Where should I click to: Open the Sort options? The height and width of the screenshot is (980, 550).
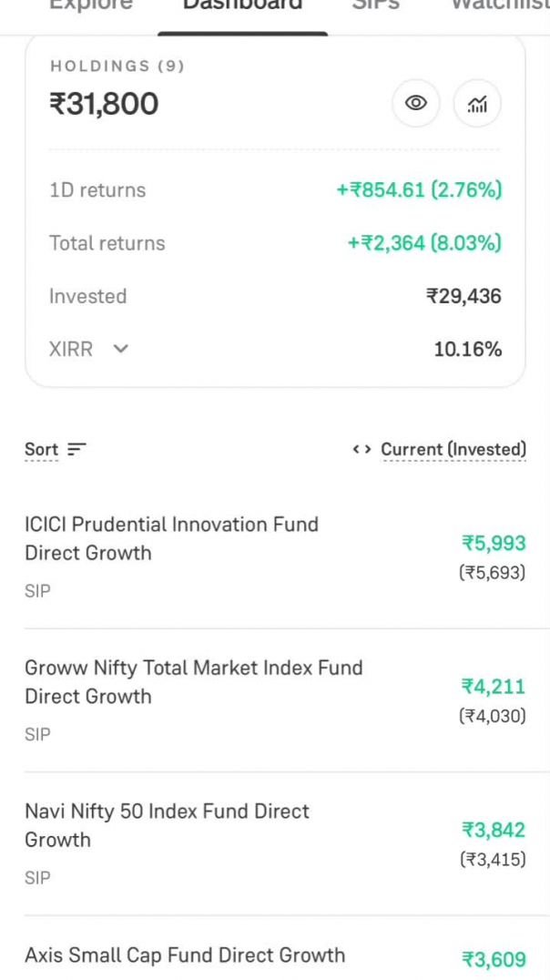[41, 448]
